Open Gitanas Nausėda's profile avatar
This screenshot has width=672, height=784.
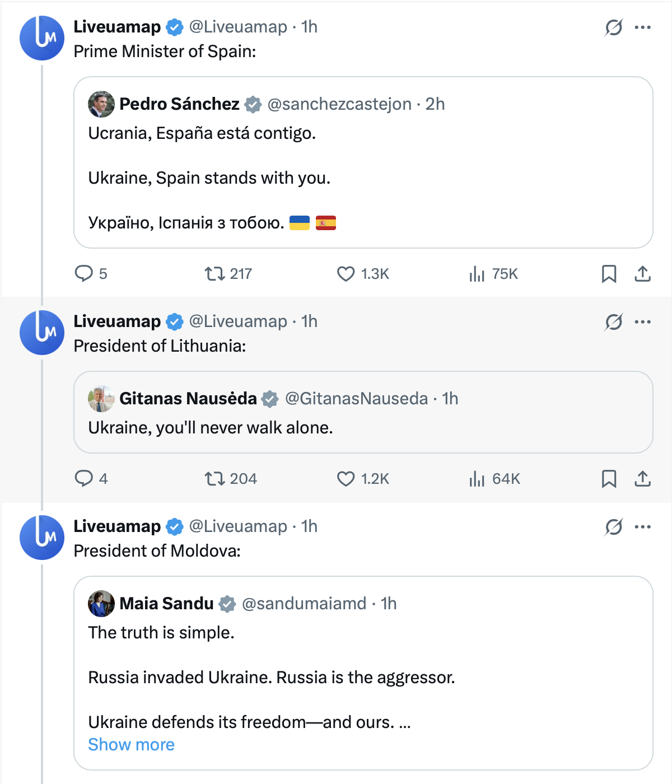coord(101,399)
